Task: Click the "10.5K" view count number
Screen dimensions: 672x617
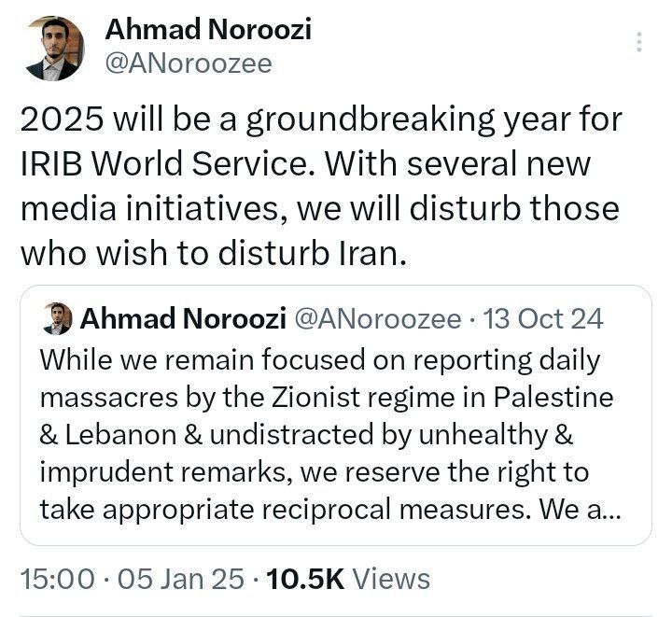Action: pyautogui.click(x=305, y=579)
